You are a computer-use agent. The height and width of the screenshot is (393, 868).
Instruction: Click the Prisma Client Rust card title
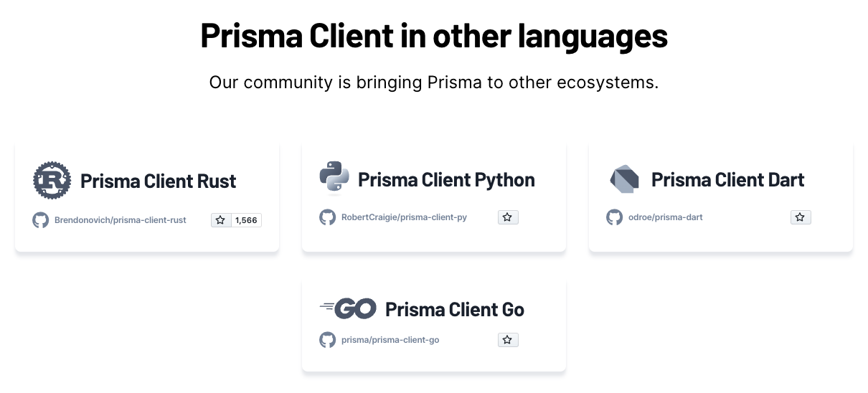pyautogui.click(x=159, y=181)
